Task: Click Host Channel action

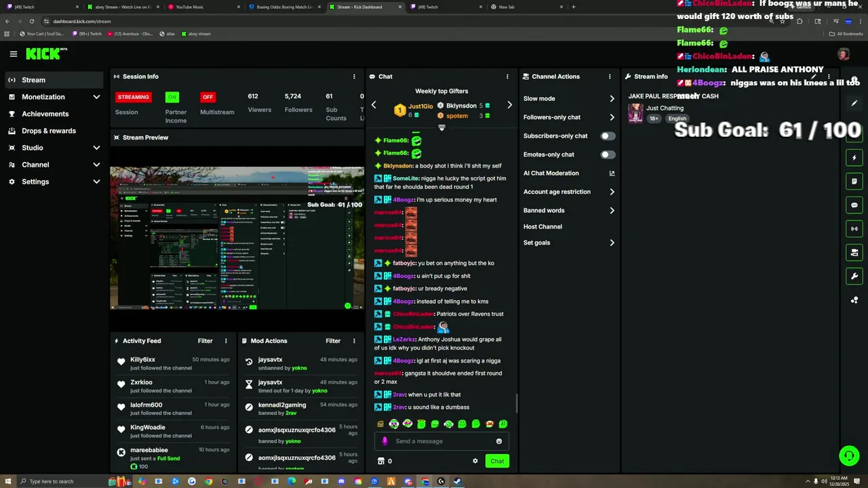Action: click(542, 227)
